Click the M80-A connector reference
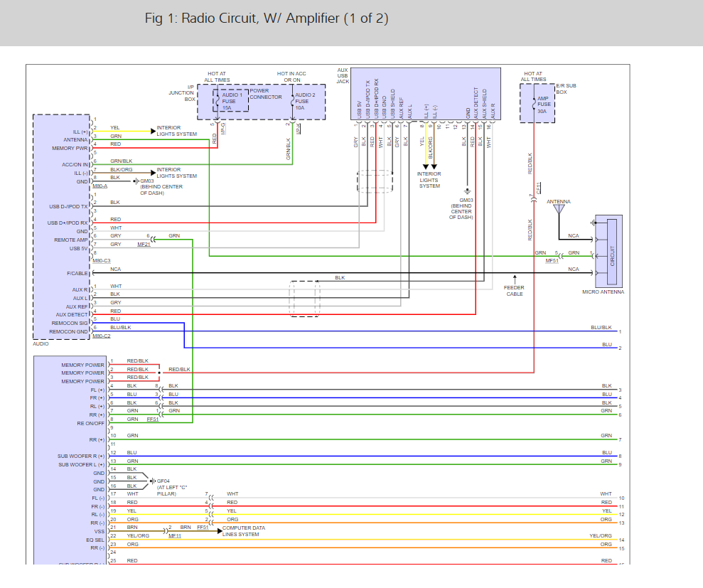The height and width of the screenshot is (588, 703). [100, 187]
